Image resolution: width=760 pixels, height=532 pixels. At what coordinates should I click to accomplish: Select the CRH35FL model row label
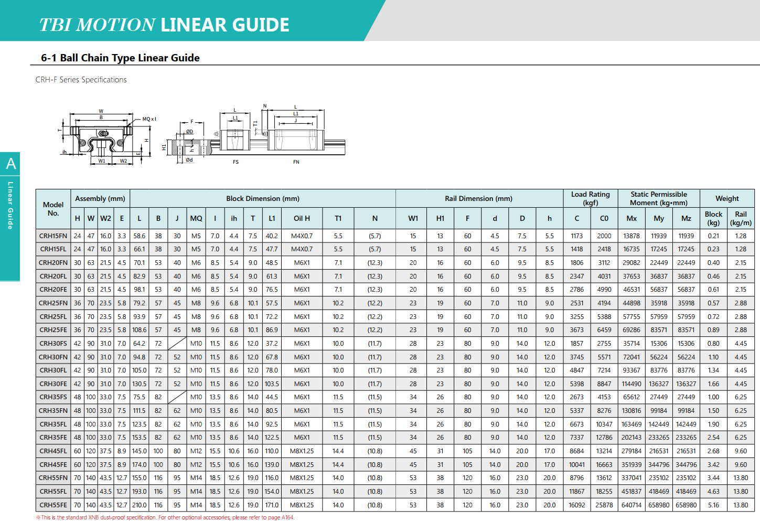tap(53, 424)
